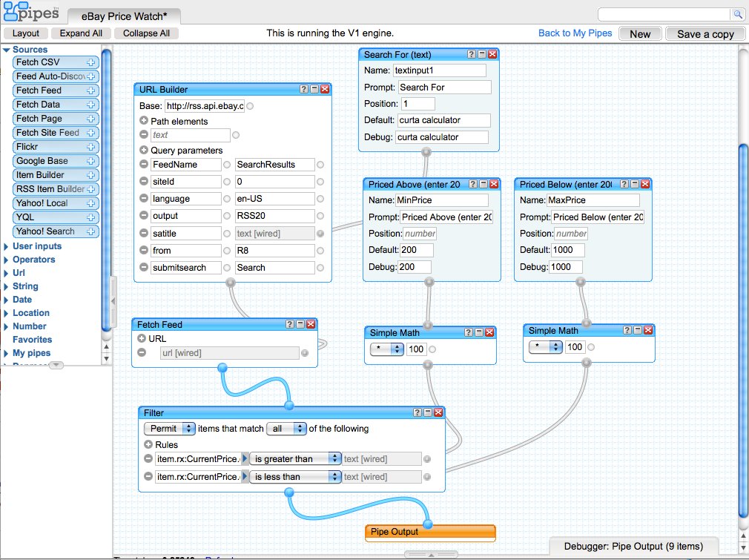This screenshot has width=749, height=560.
Task: Add Item Builder source with plus icon
Action: tap(90, 175)
